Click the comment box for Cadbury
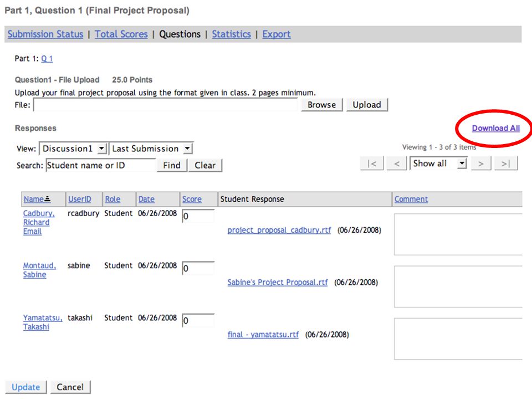This screenshot has width=532, height=399. click(x=458, y=234)
